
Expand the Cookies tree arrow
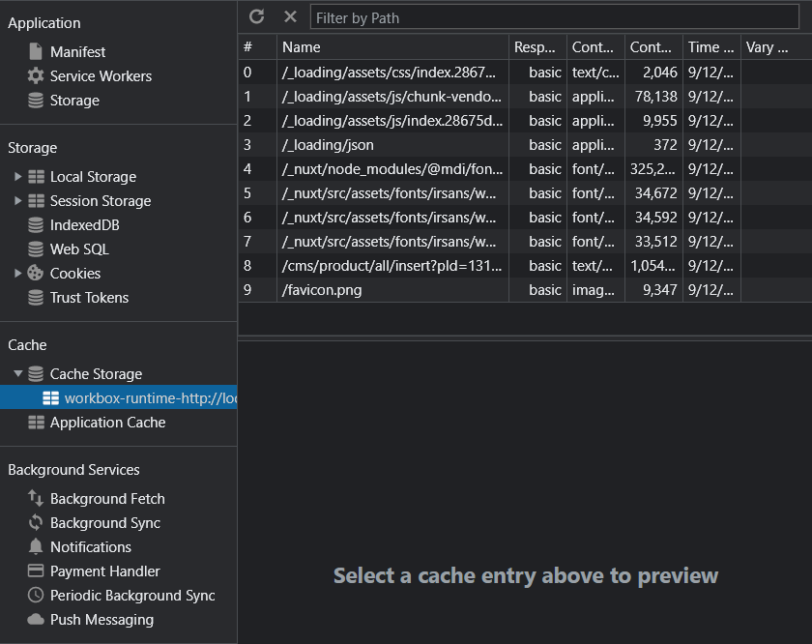[17, 274]
